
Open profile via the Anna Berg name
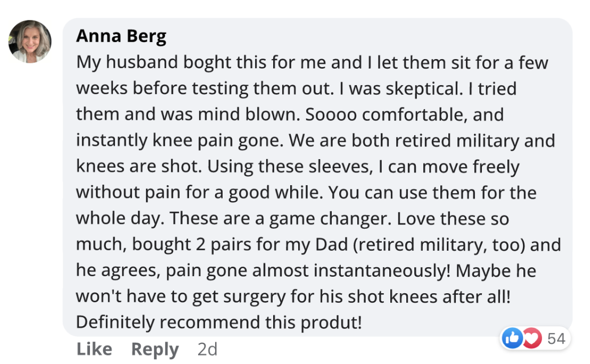pos(121,36)
